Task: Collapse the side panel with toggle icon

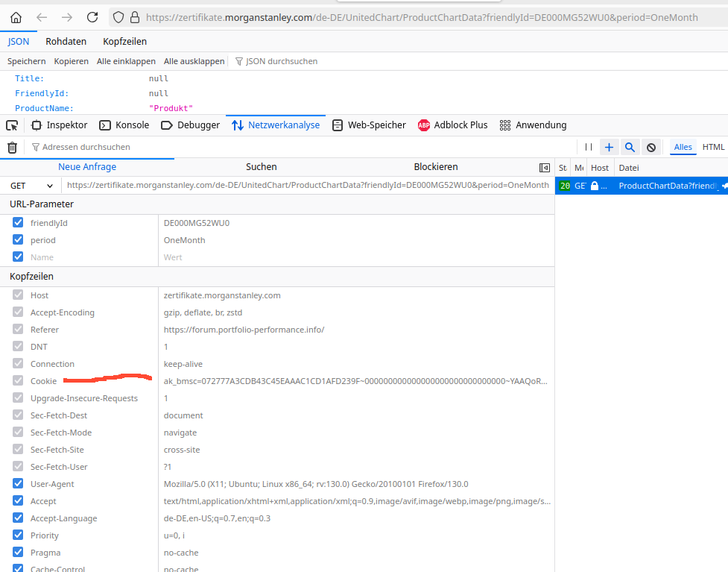Action: click(x=545, y=168)
